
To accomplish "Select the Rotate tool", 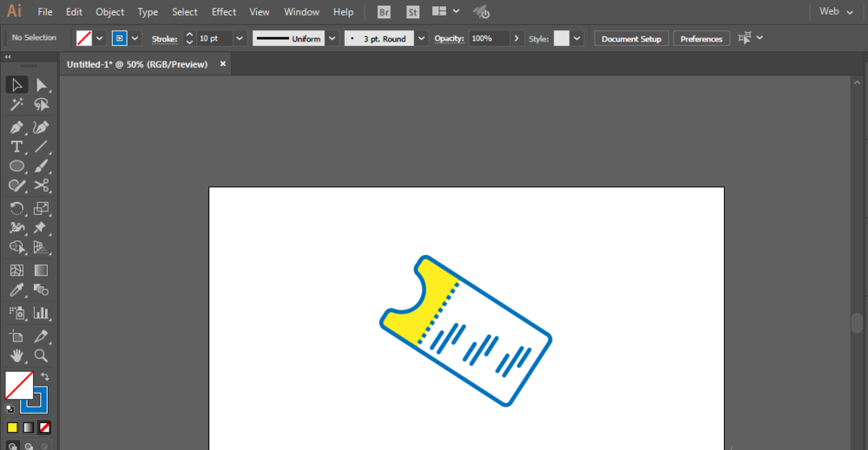I will (x=16, y=208).
